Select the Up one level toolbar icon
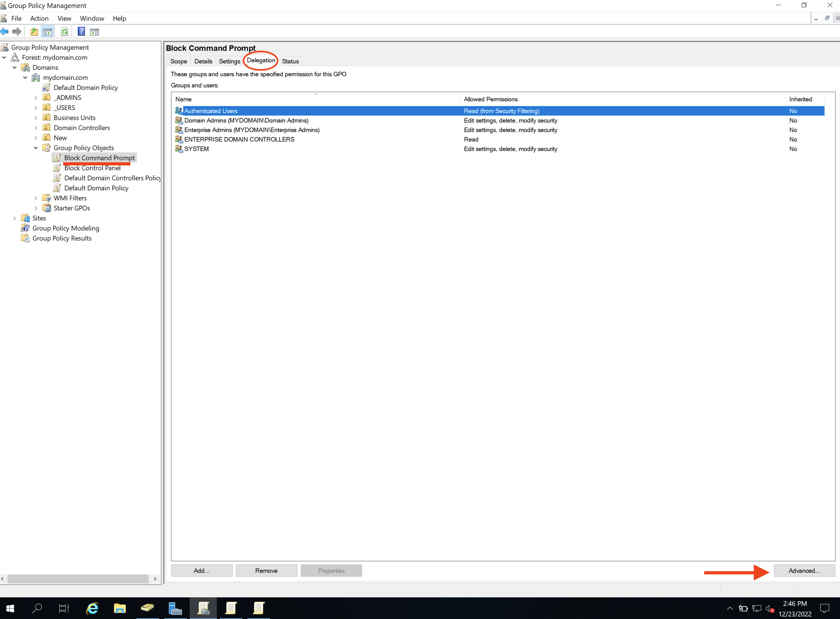This screenshot has height=619, width=840. click(x=34, y=32)
